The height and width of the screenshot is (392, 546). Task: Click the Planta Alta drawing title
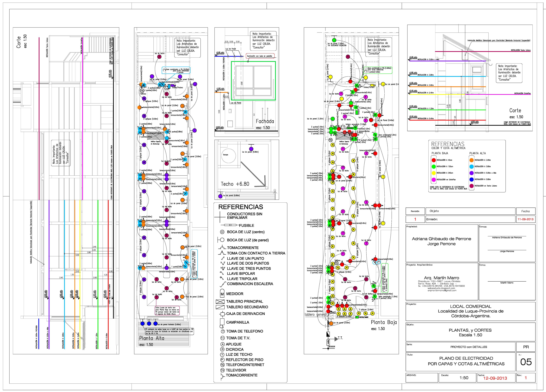152,338
